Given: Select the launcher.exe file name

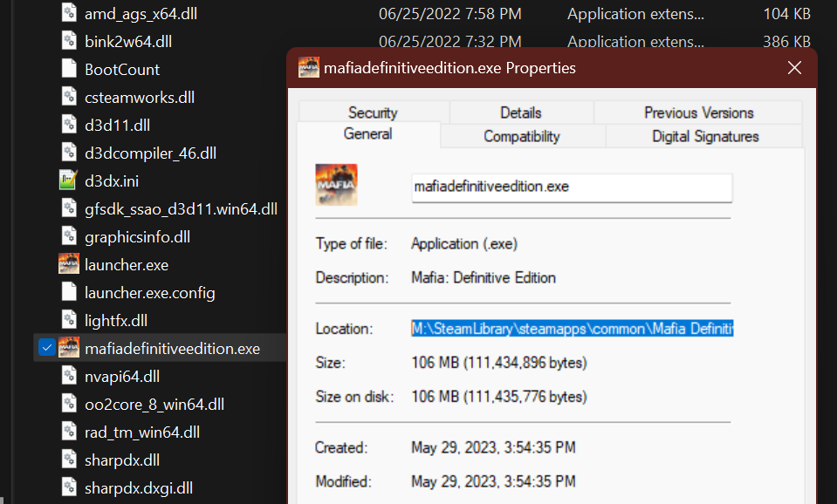Looking at the screenshot, I should tap(127, 264).
